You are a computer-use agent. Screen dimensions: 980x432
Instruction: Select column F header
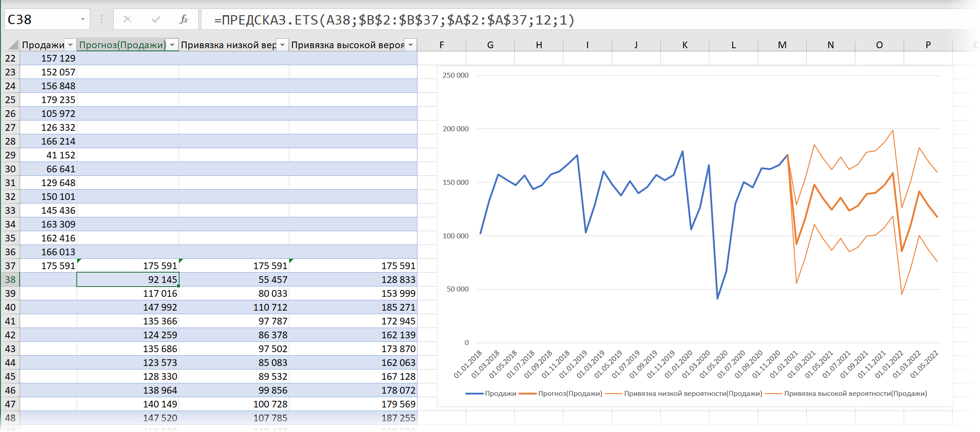point(442,45)
